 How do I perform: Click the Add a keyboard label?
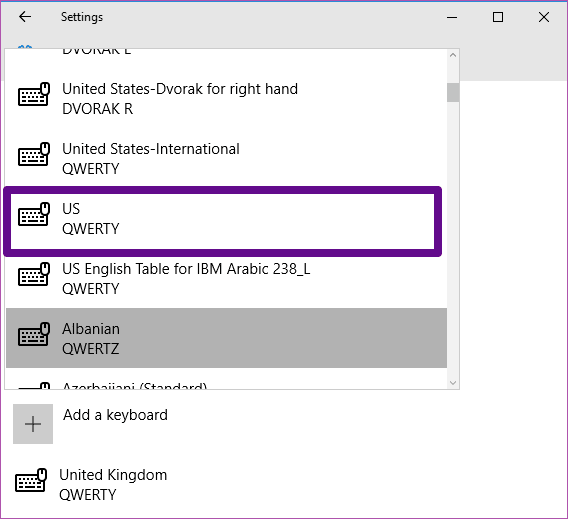pyautogui.click(x=115, y=415)
